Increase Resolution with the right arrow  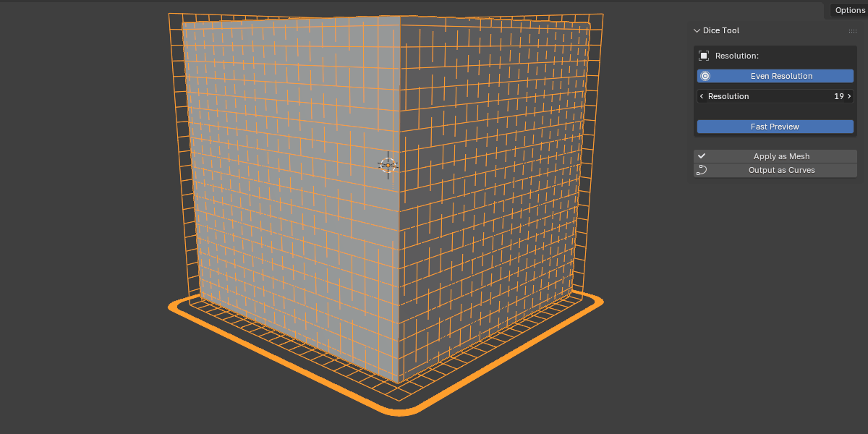[849, 96]
